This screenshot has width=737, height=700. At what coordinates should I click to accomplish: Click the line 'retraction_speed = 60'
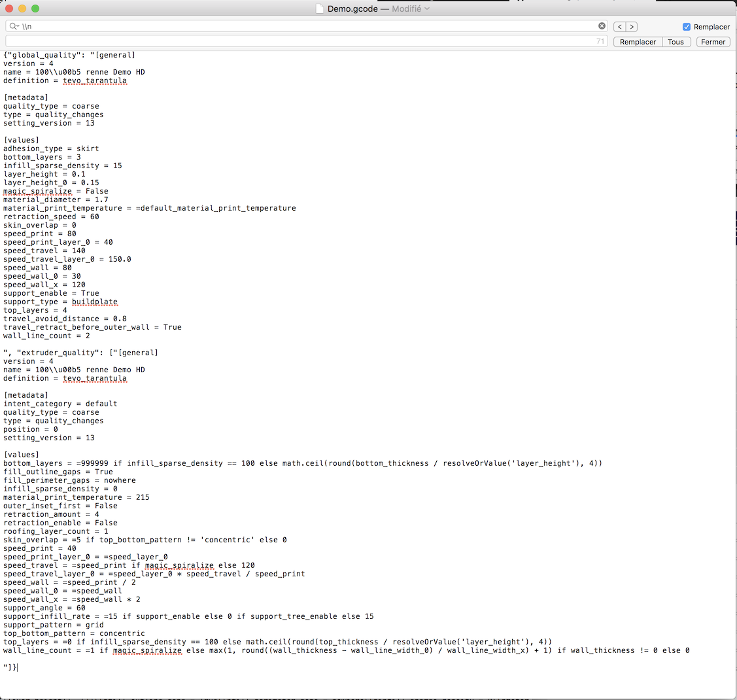point(51,217)
